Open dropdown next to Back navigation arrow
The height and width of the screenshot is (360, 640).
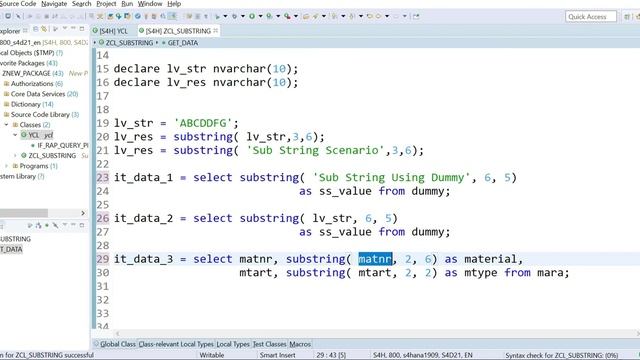coord(387,16)
